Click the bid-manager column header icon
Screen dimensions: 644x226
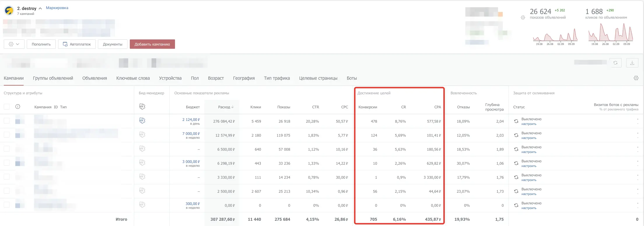click(x=142, y=107)
